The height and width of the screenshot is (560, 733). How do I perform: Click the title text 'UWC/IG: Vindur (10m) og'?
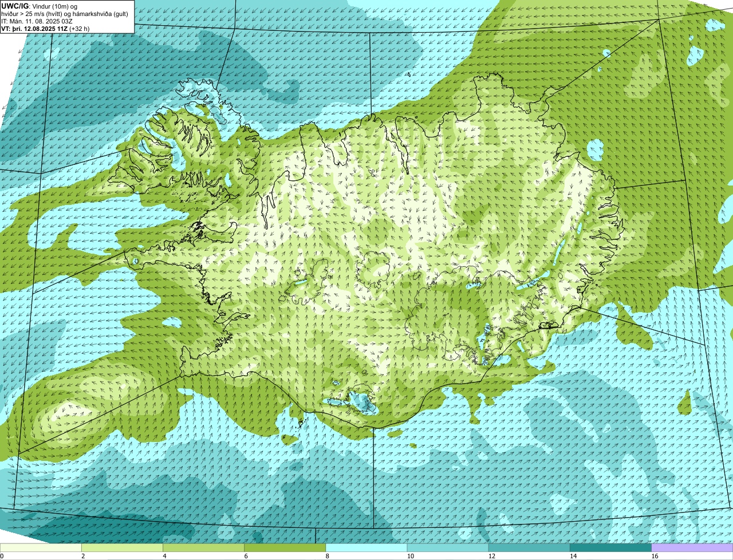[39, 6]
